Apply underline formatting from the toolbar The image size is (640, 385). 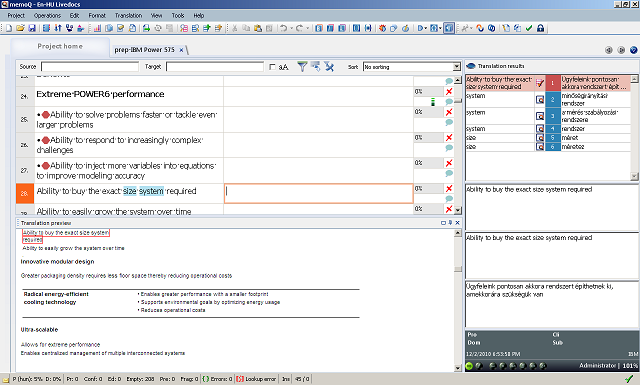point(342,28)
